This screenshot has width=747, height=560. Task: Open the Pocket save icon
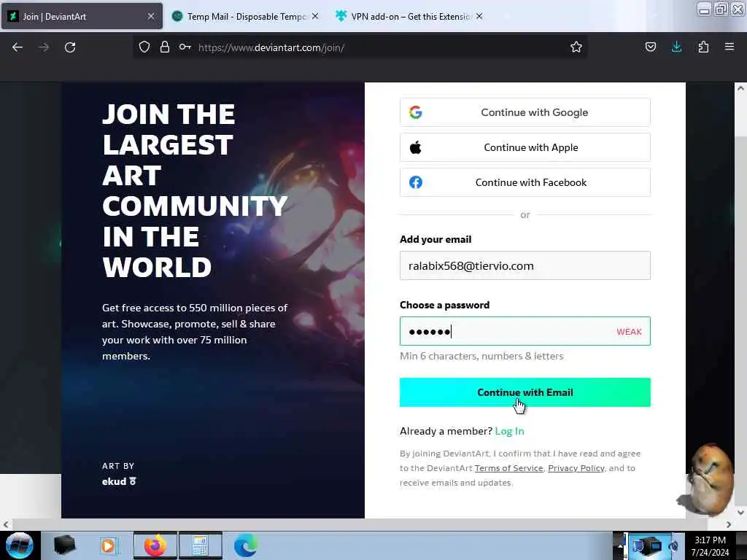pyautogui.click(x=650, y=47)
